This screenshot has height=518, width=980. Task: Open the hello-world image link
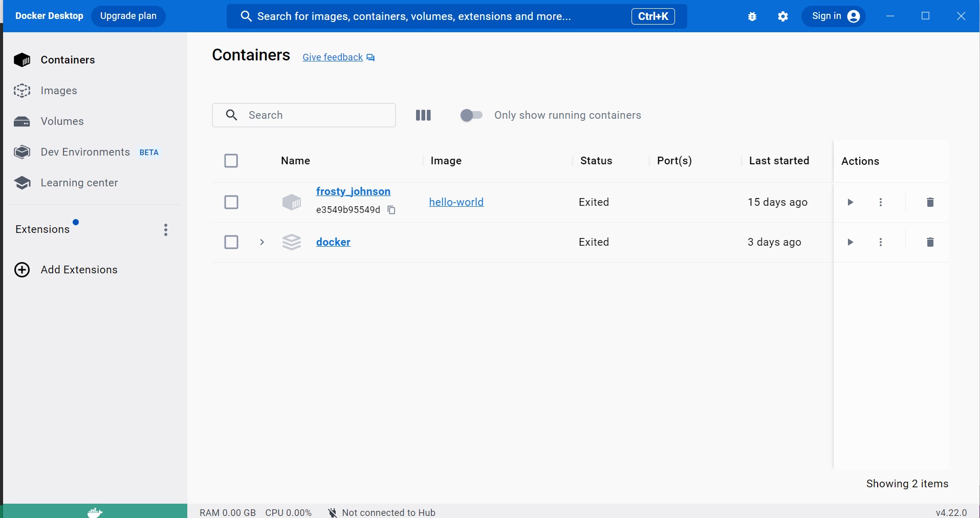coord(456,202)
